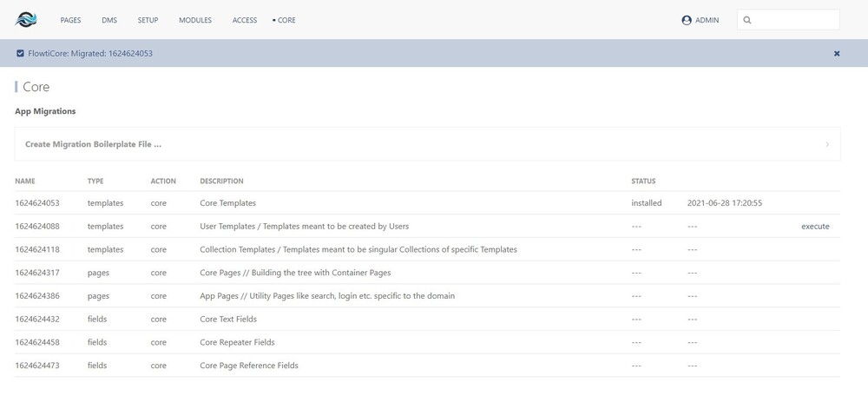The height and width of the screenshot is (409, 868).
Task: Select the Core Page Reference Fields row
Action: (249, 366)
